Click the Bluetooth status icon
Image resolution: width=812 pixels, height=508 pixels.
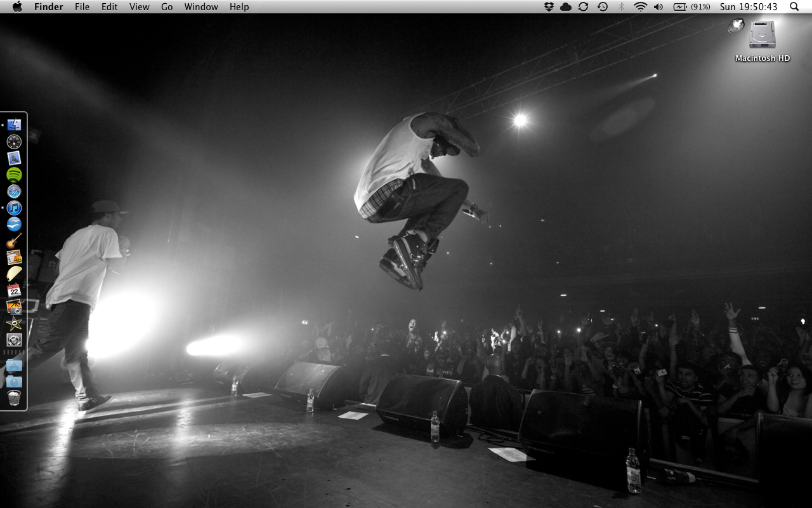tap(622, 6)
